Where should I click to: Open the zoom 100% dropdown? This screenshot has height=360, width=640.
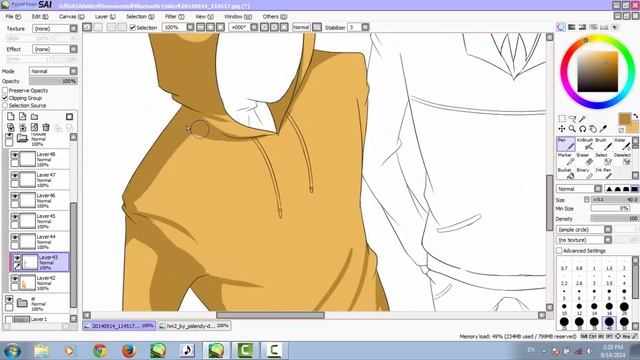click(x=190, y=27)
